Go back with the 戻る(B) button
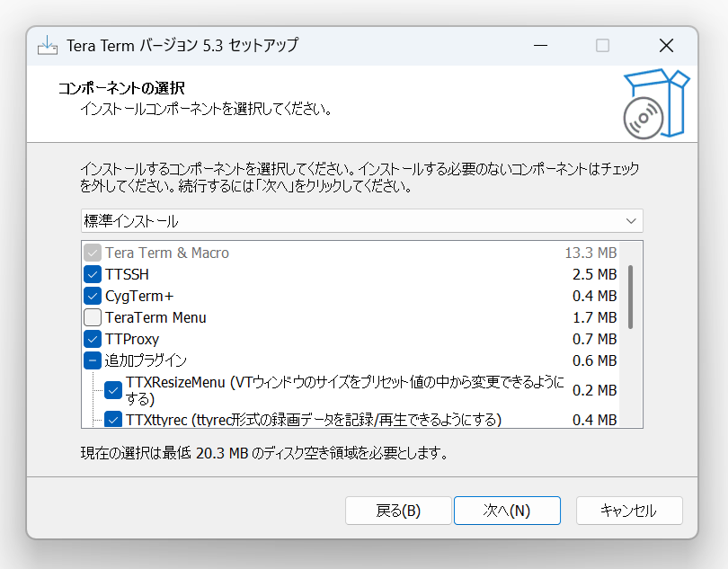This screenshot has width=728, height=569. [x=398, y=511]
